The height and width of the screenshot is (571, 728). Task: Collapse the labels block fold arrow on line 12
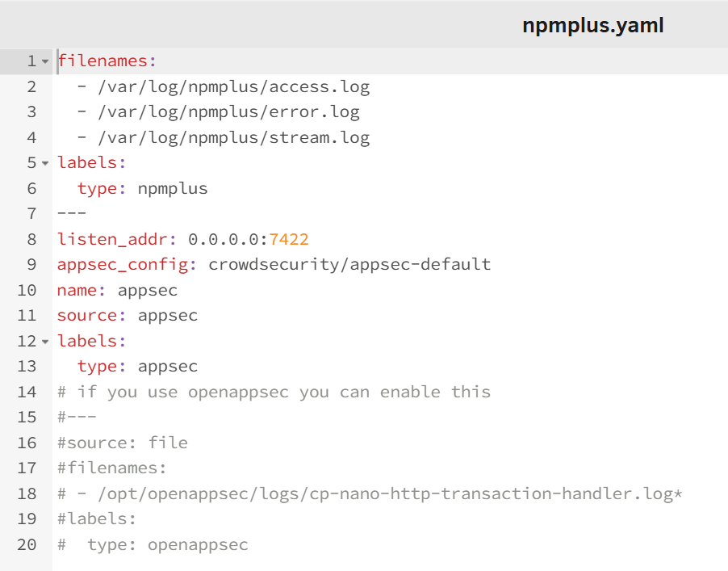[45, 342]
